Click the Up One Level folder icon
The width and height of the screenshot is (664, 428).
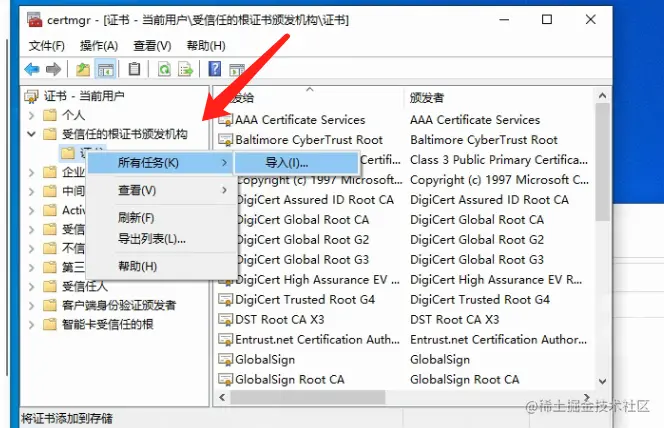pos(83,69)
